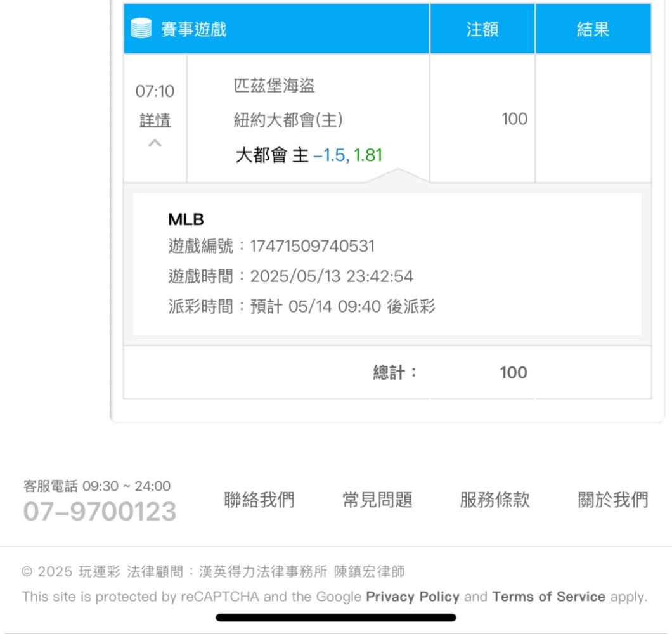
Task: Click the stake amount 100 in bet row
Action: pyautogui.click(x=514, y=119)
